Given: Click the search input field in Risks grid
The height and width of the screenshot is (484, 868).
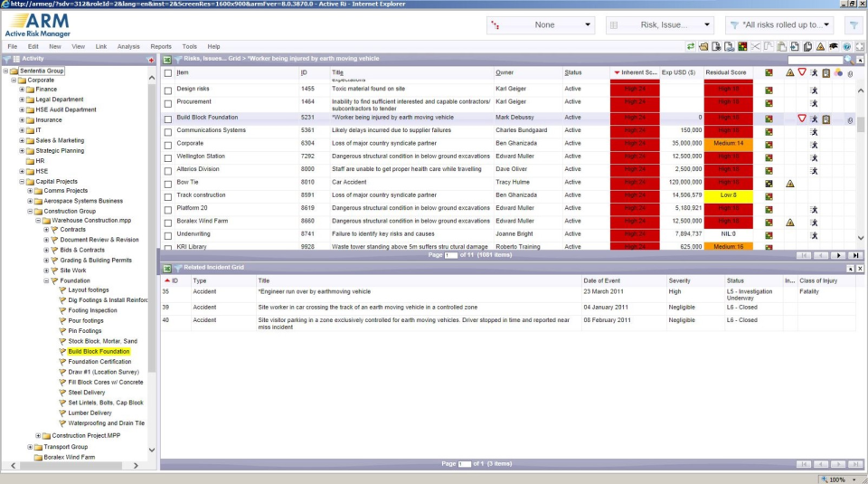Looking at the screenshot, I should point(815,60).
